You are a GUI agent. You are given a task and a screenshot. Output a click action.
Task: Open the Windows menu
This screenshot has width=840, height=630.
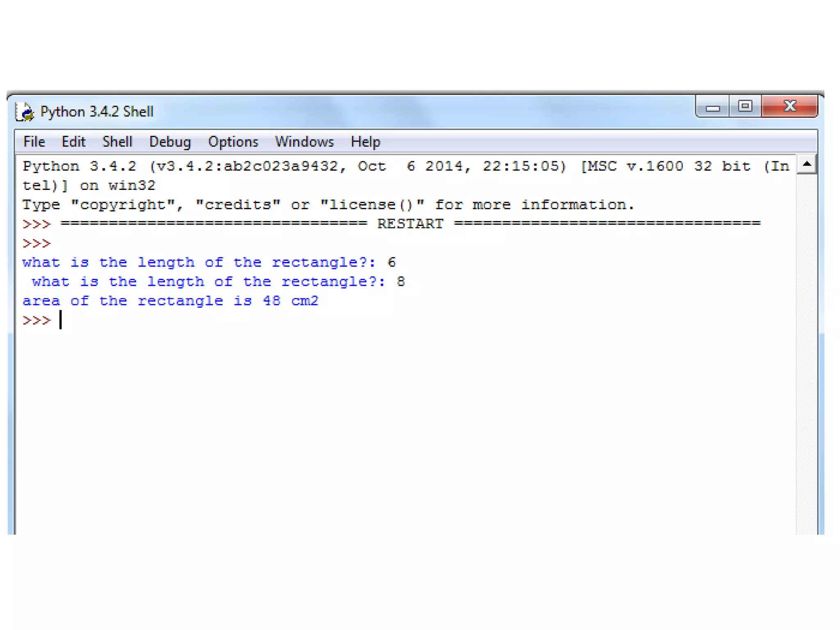(x=304, y=142)
